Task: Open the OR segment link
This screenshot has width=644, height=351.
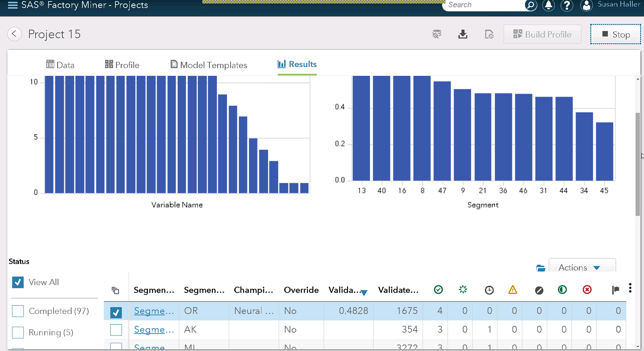Action: point(154,311)
